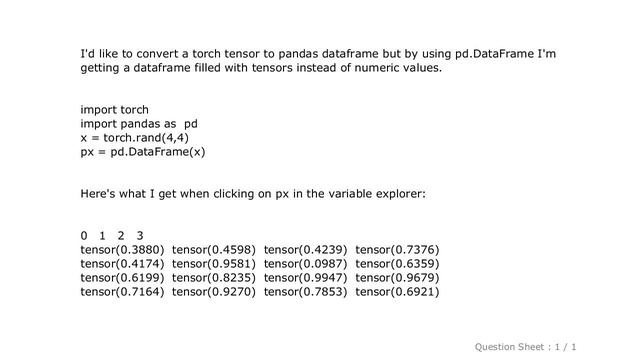Image resolution: width=640 pixels, height=360 pixels.
Task: Click the 'Question Sheet : 1 / 1' label
Action: coord(525,347)
